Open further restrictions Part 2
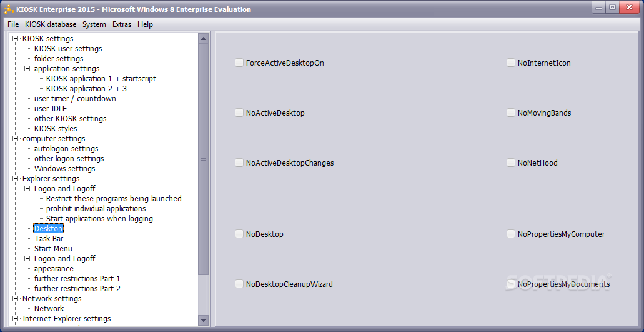The image size is (644, 332). click(77, 288)
